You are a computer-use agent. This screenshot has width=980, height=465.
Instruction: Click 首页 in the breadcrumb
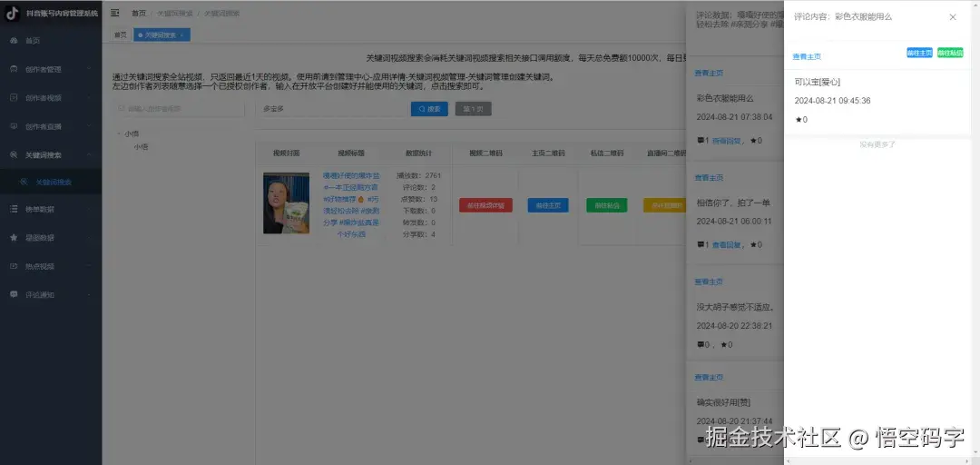pos(139,13)
